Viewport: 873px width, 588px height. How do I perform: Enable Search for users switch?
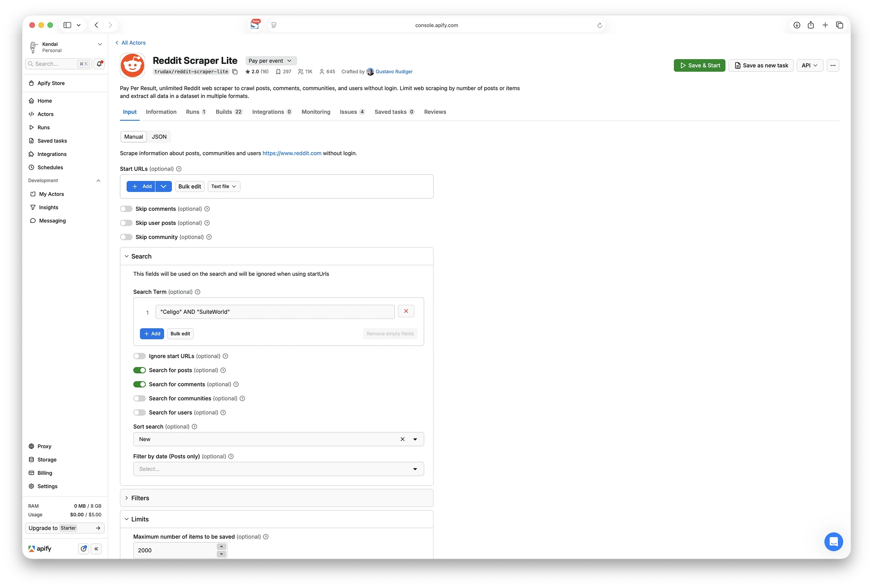tap(140, 412)
